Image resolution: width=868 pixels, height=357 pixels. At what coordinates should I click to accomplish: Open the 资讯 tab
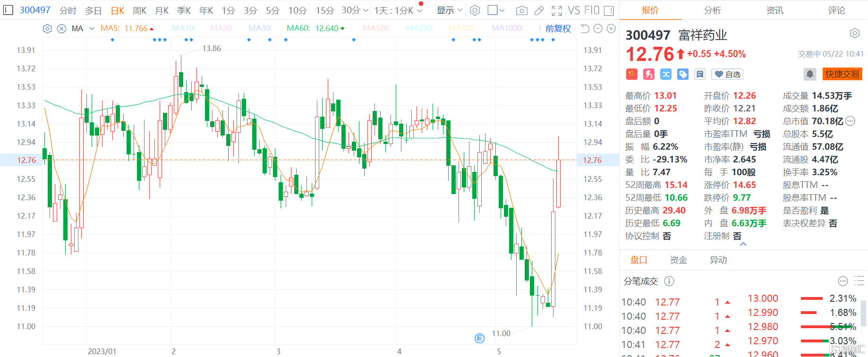pyautogui.click(x=774, y=10)
